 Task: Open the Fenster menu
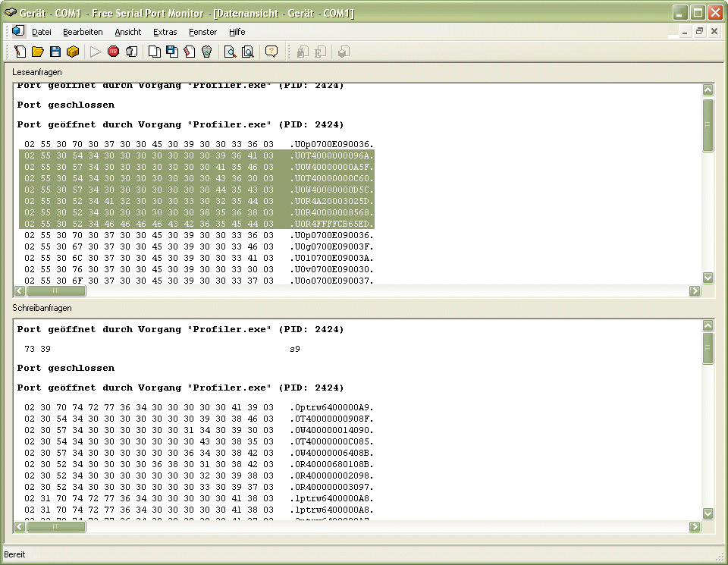(202, 32)
